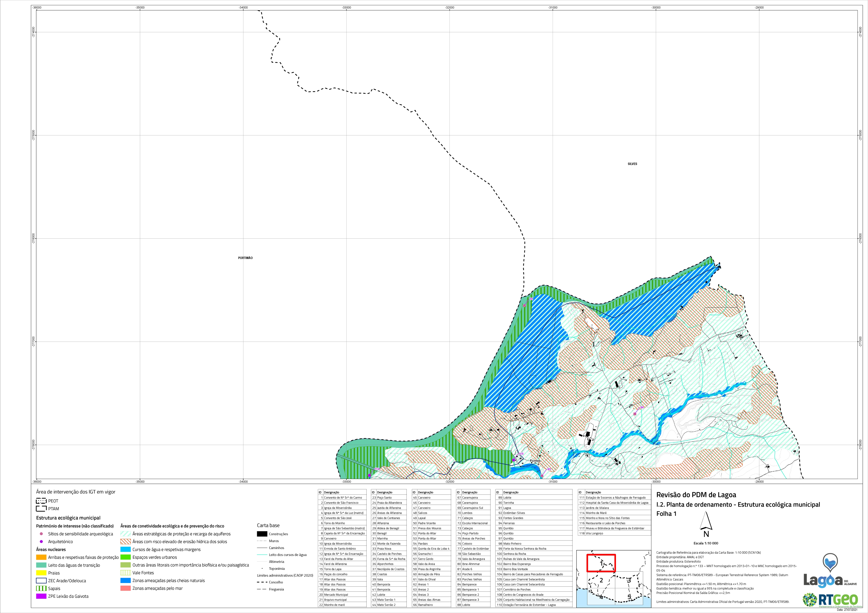Click the Escala 1:10 000 scale text
Image resolution: width=868 pixels, height=613 pixels.
pyautogui.click(x=706, y=543)
